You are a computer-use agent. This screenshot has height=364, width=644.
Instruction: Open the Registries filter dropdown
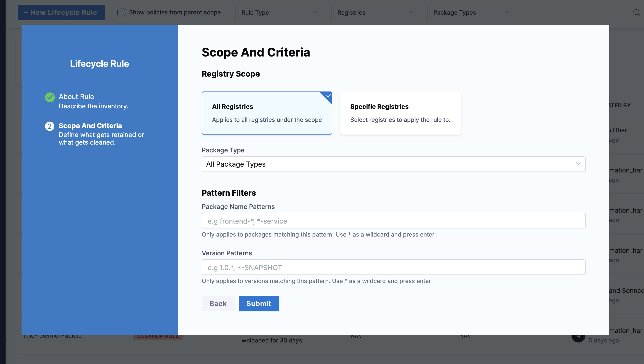(375, 12)
